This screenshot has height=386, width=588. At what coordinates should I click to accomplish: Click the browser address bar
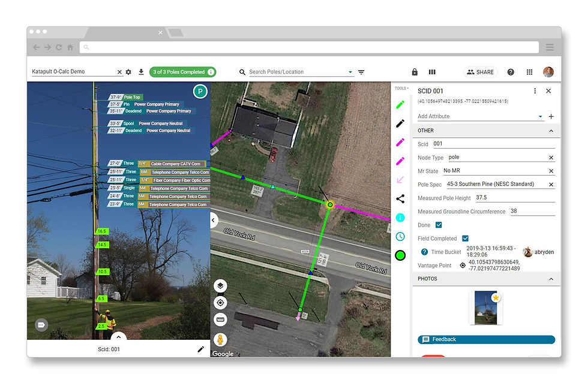click(309, 47)
